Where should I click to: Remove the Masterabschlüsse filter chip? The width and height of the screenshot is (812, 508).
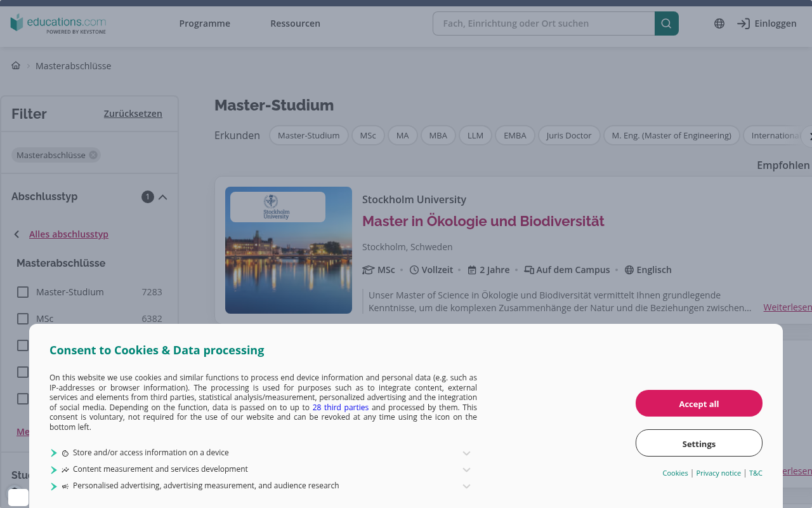(93, 155)
